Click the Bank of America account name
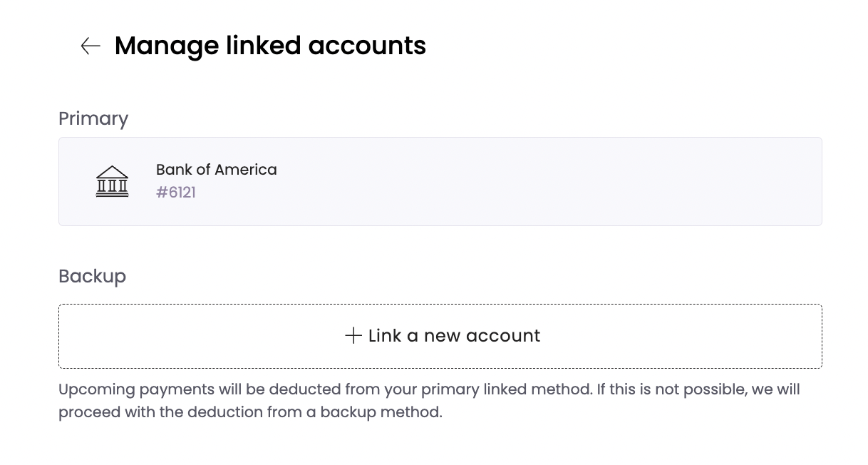The image size is (868, 465). [216, 170]
